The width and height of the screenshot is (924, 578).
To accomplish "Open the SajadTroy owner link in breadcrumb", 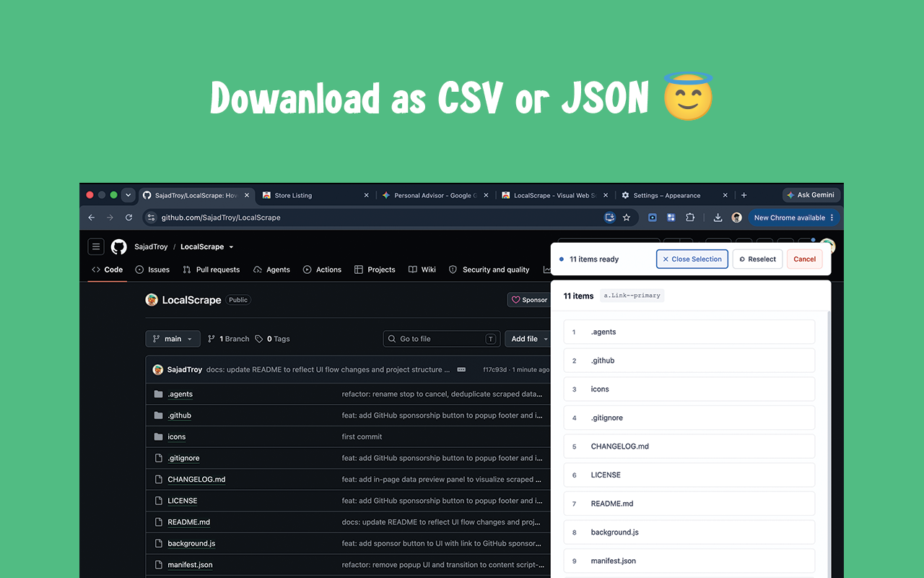I will click(x=151, y=247).
